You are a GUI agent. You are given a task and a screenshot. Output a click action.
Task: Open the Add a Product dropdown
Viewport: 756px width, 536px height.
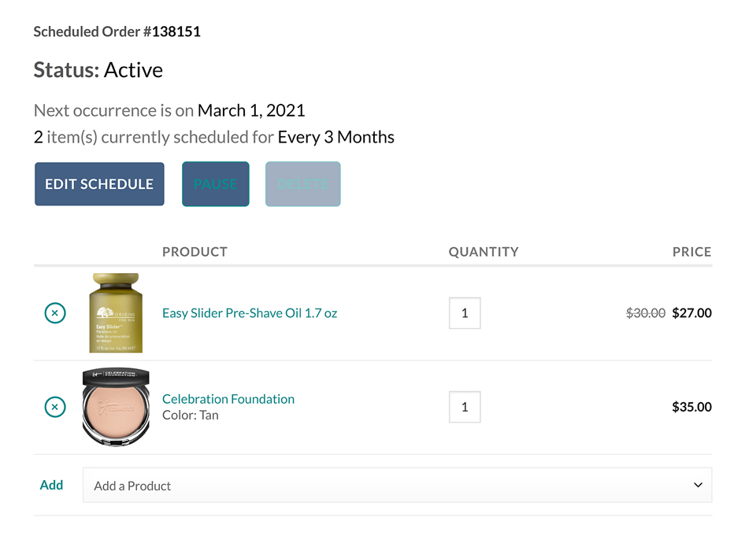tap(397, 486)
